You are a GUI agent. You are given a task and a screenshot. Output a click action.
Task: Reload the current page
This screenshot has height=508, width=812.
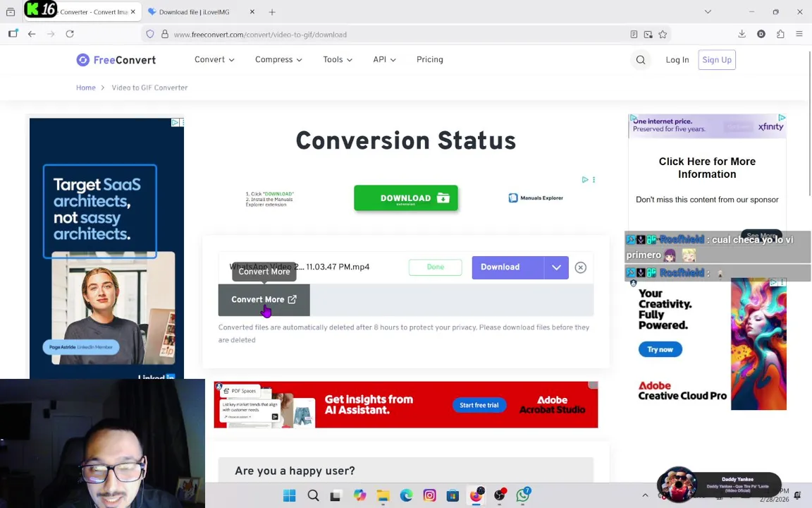(x=70, y=34)
